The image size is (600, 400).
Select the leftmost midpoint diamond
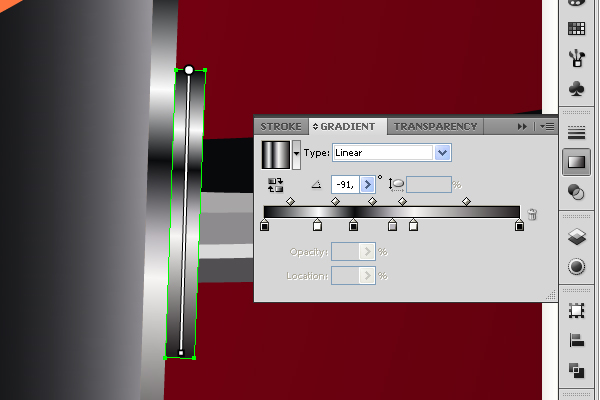click(x=290, y=201)
